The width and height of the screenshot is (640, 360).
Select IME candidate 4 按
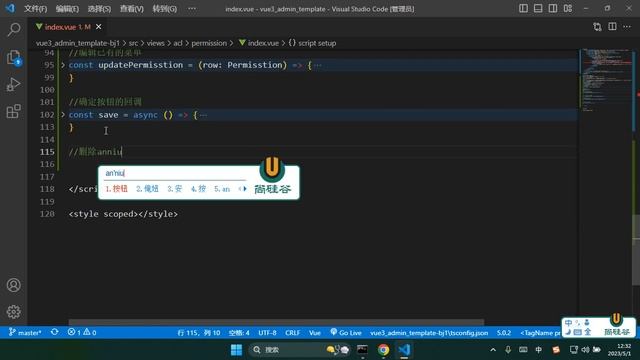click(x=198, y=189)
